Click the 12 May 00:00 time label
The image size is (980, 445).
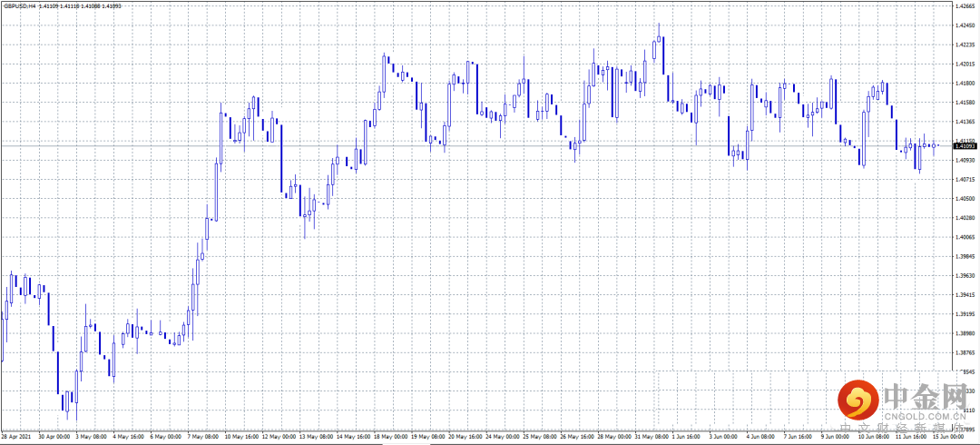tap(279, 436)
